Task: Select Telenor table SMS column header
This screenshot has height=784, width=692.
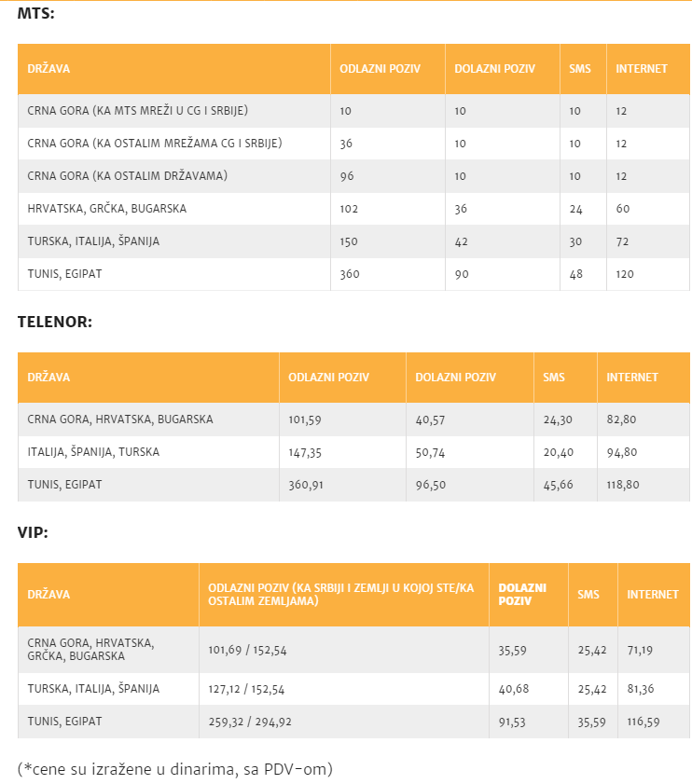Action: 565,378
